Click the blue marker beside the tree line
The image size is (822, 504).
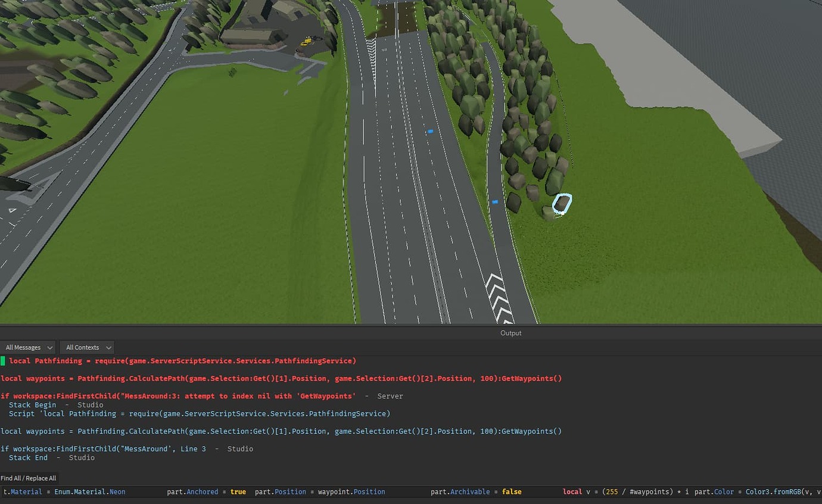pyautogui.click(x=494, y=202)
